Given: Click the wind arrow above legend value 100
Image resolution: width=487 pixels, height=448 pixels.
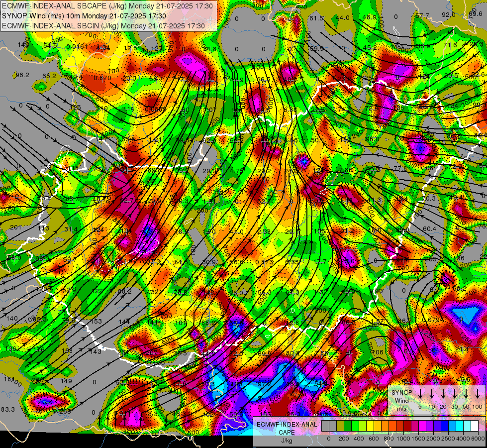Looking at the screenshot, I should pyautogui.click(x=478, y=394).
